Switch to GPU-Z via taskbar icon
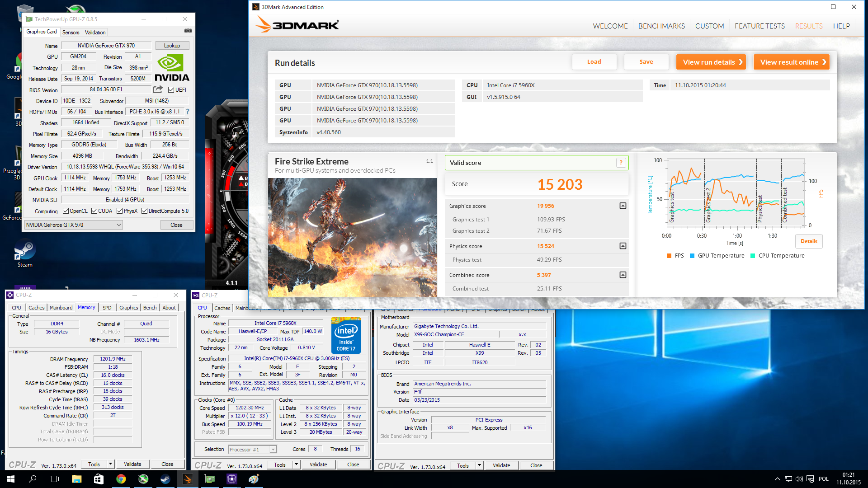868x488 pixels. [210, 479]
